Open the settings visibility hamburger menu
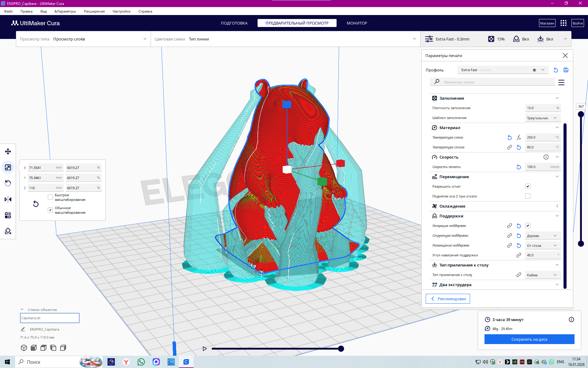The width and height of the screenshot is (588, 368). click(x=561, y=82)
